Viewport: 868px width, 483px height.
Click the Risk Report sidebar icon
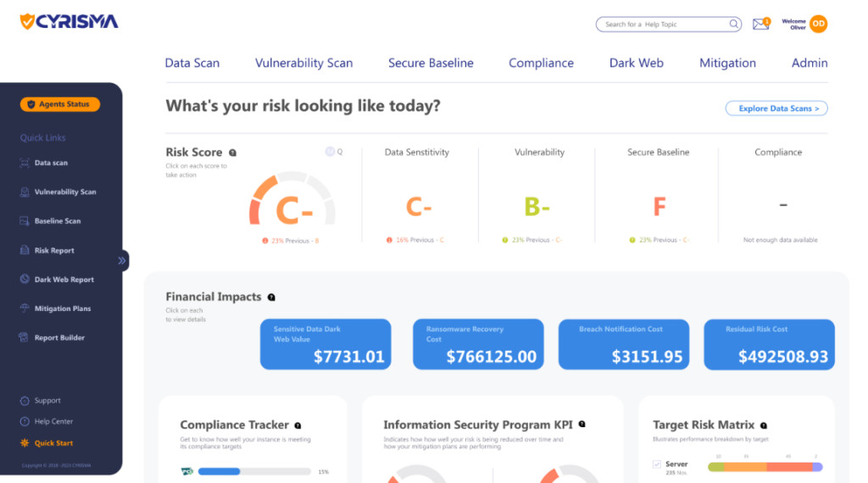[x=25, y=250]
